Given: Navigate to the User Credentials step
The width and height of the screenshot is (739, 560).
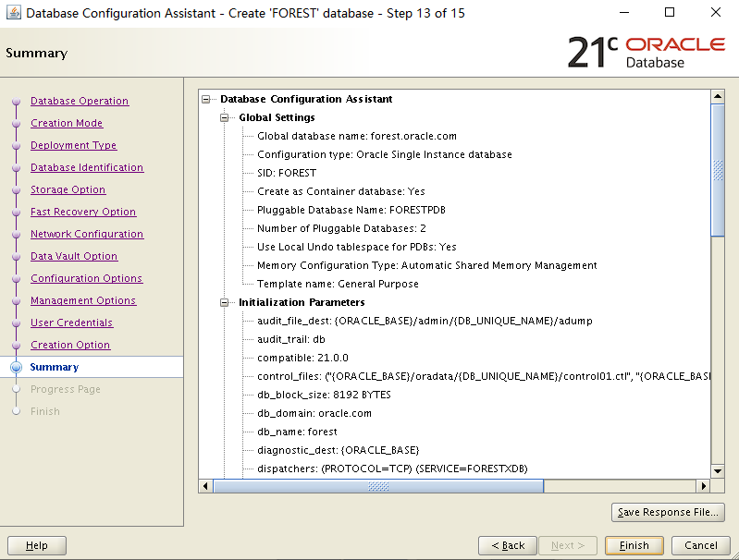Looking at the screenshot, I should (x=71, y=323).
